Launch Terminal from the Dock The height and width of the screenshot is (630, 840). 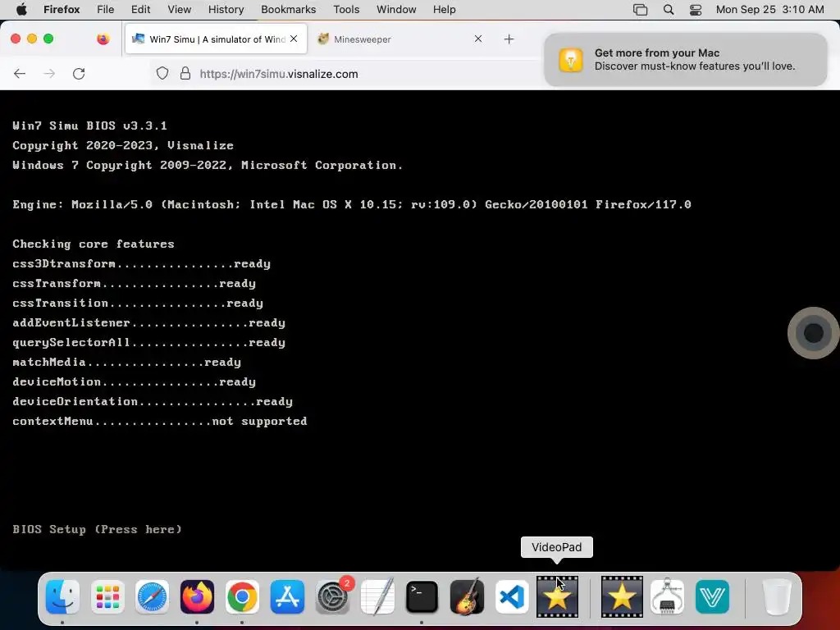422,596
